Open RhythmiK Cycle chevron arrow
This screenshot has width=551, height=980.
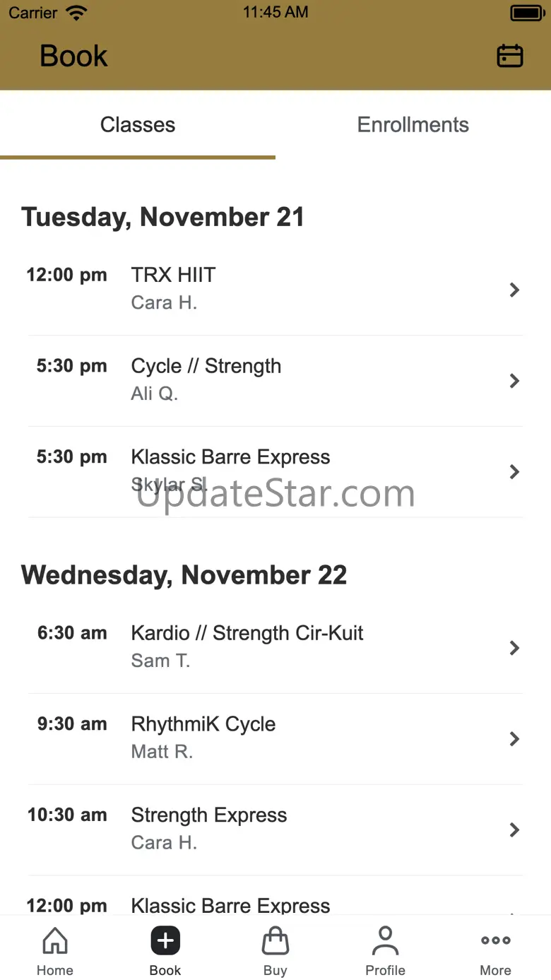pyautogui.click(x=514, y=739)
